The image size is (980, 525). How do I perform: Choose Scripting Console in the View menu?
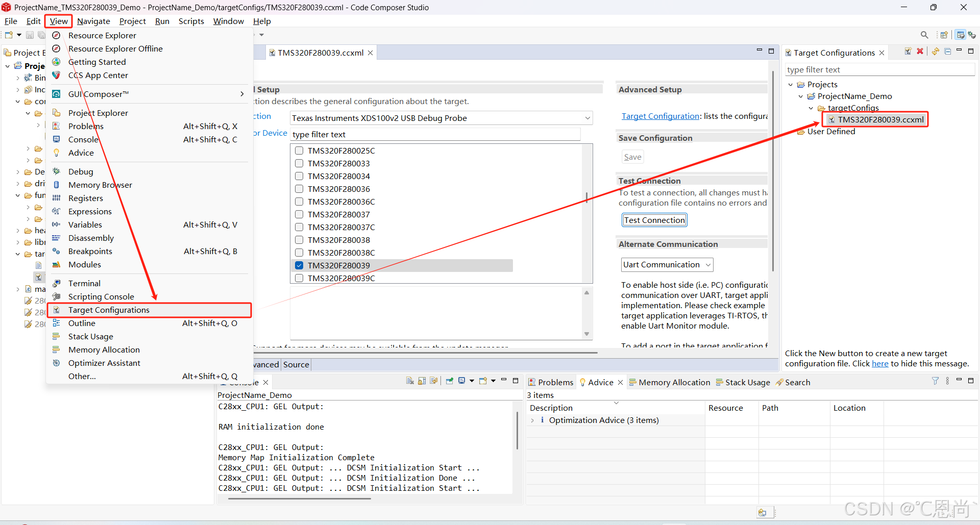(149, 296)
